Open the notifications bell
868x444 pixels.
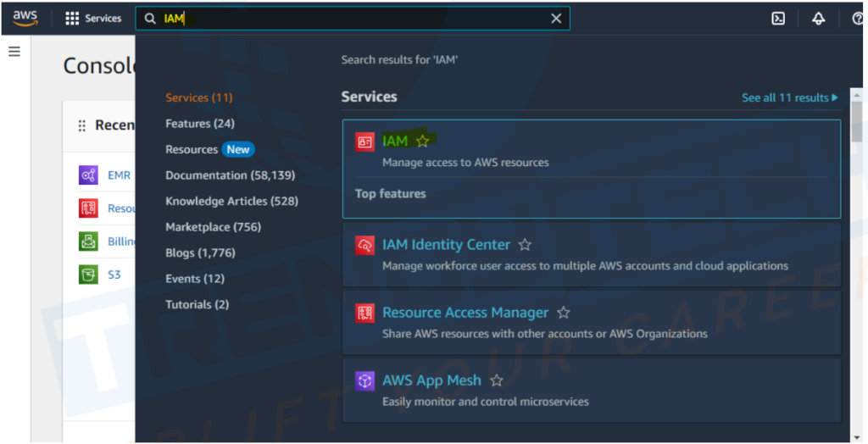point(818,19)
